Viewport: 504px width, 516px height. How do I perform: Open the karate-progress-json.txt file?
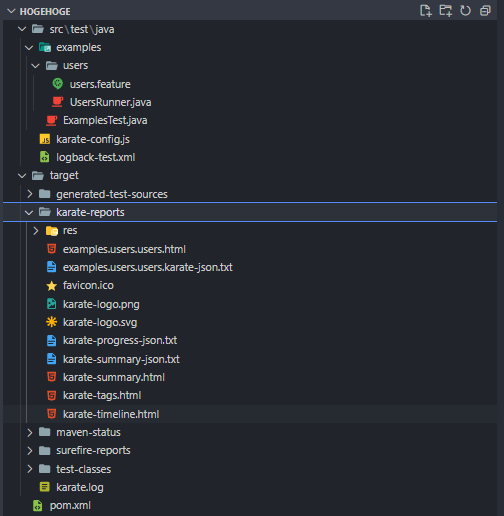click(x=120, y=340)
